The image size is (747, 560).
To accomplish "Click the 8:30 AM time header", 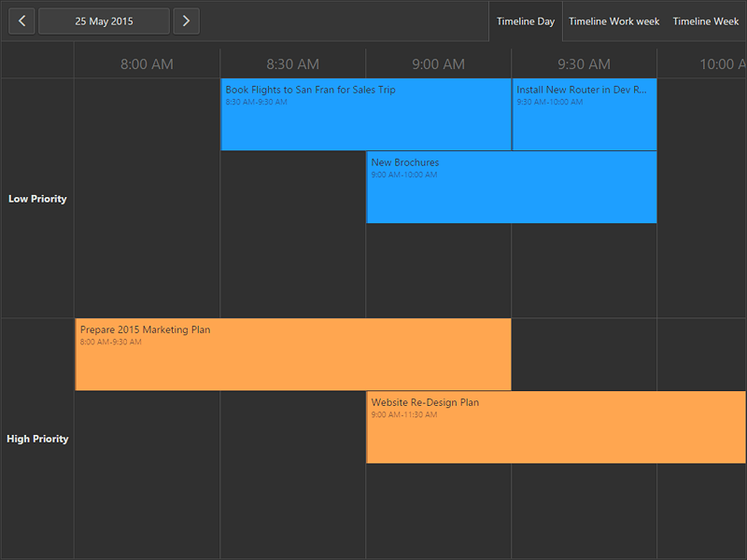I will [x=292, y=63].
